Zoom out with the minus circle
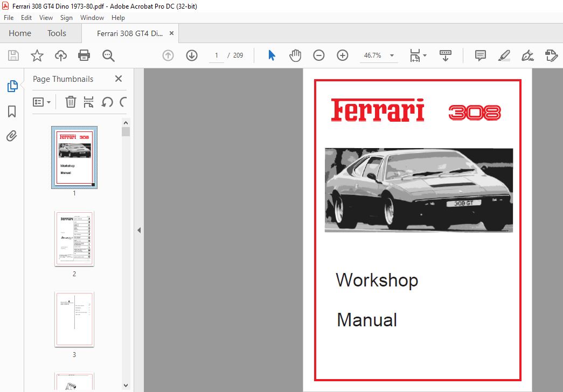 point(319,55)
